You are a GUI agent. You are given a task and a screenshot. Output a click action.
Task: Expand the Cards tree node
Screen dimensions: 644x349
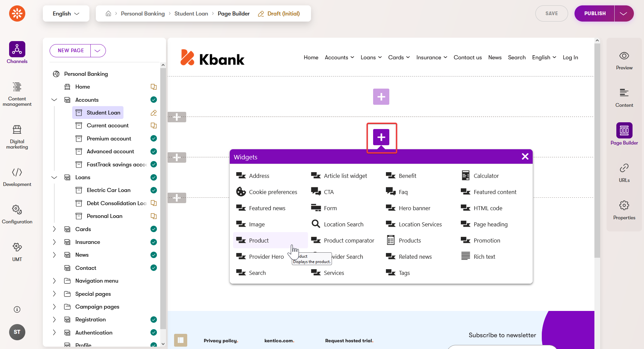(54, 229)
